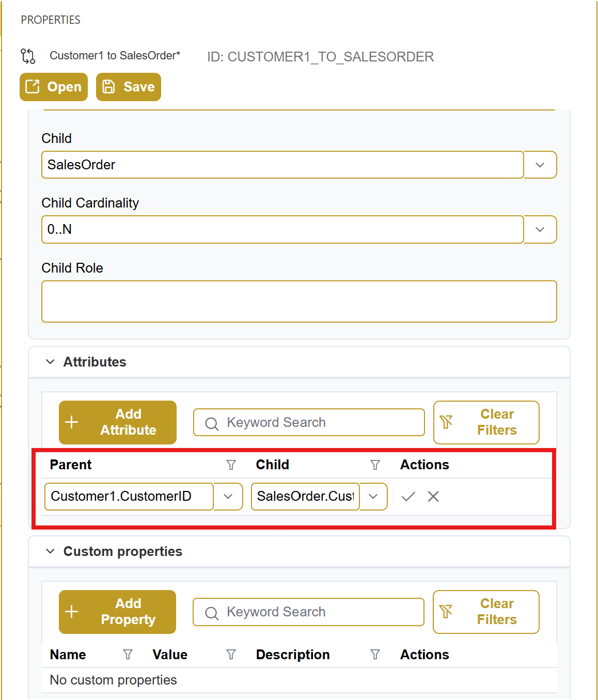Click the Add Attribute button
The image size is (598, 700).
point(118,422)
